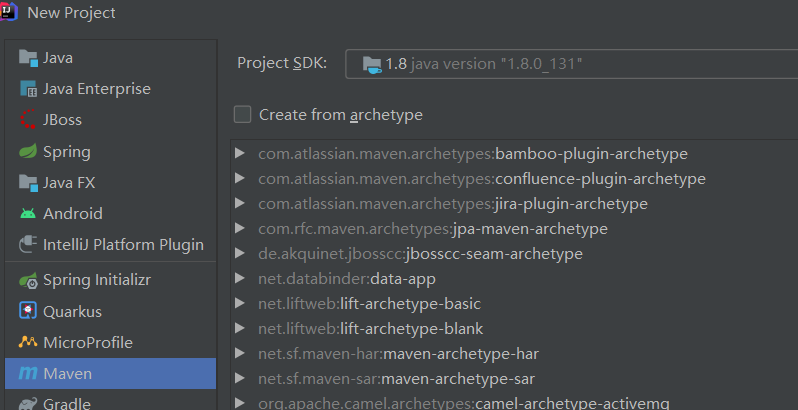
Task: Enable the Create from archetype checkbox
Action: 242,114
